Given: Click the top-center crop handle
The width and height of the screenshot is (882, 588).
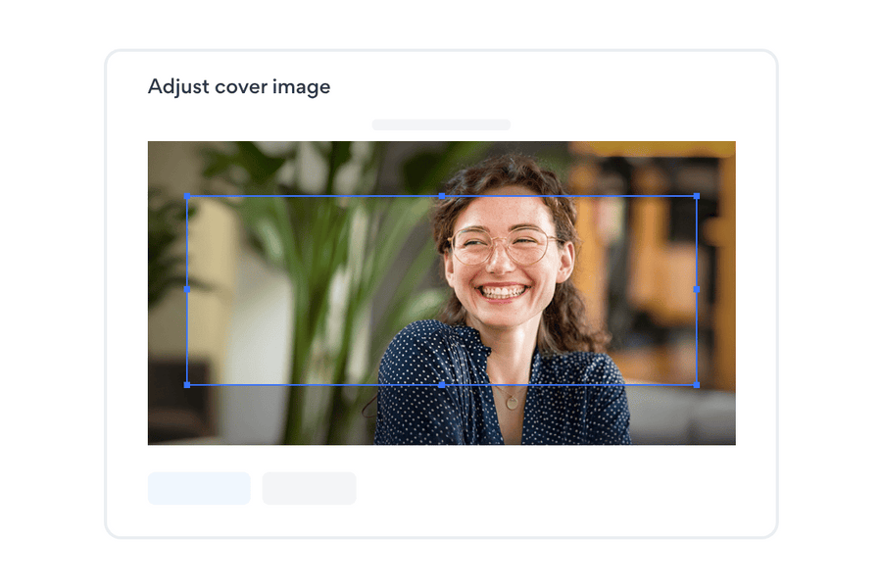Looking at the screenshot, I should click(441, 196).
